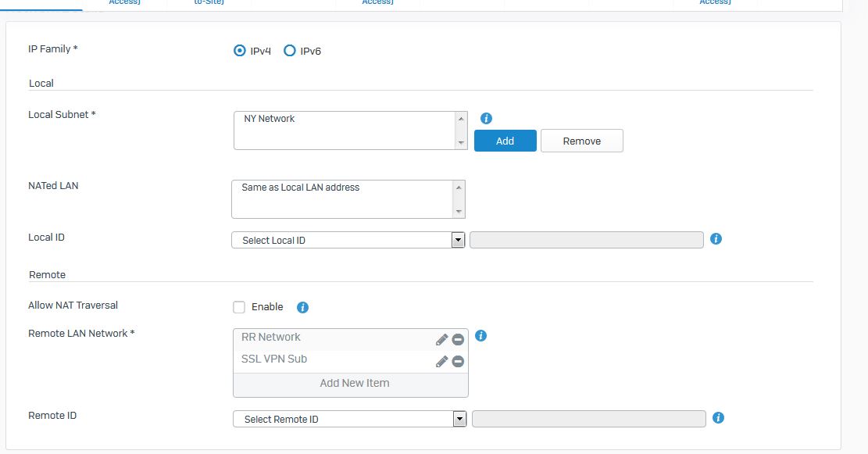Delete the SSL VPN Sub entry
This screenshot has width=868, height=454.
(x=458, y=361)
